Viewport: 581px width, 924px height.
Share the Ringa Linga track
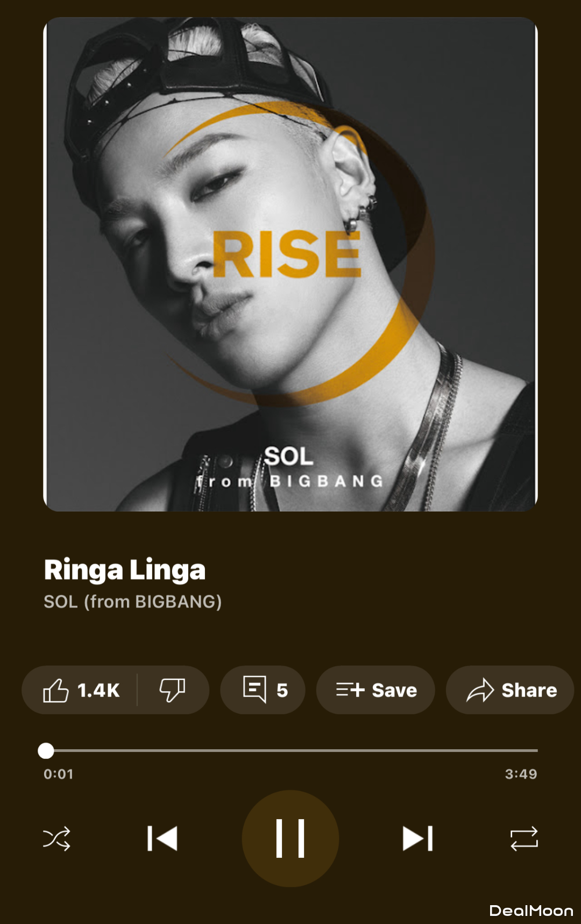click(510, 690)
